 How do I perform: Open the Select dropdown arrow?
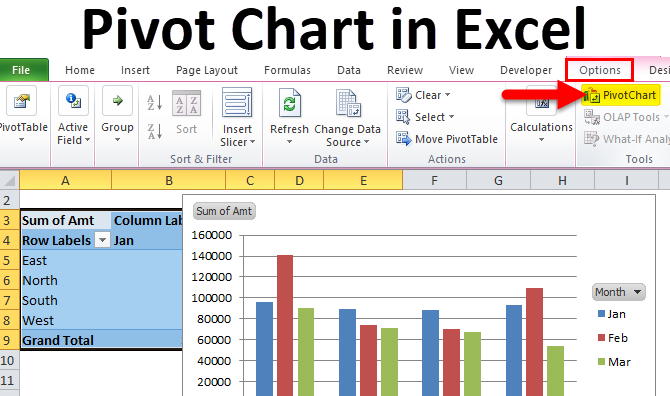(x=451, y=117)
